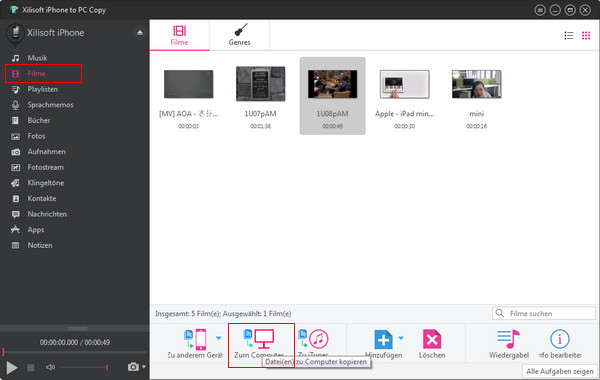The height and width of the screenshot is (380, 600).
Task: Click the 00:01:38 duration under 1U07pAM
Action: click(x=260, y=126)
